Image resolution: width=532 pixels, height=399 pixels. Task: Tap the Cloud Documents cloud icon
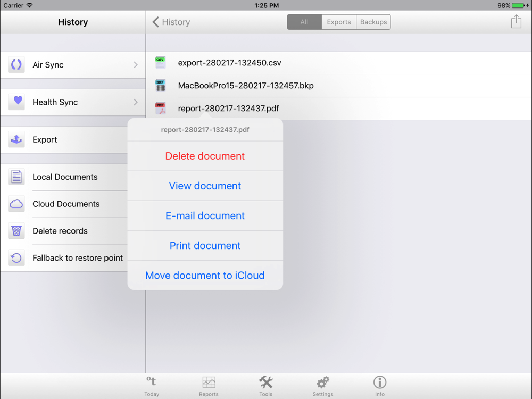(x=16, y=204)
